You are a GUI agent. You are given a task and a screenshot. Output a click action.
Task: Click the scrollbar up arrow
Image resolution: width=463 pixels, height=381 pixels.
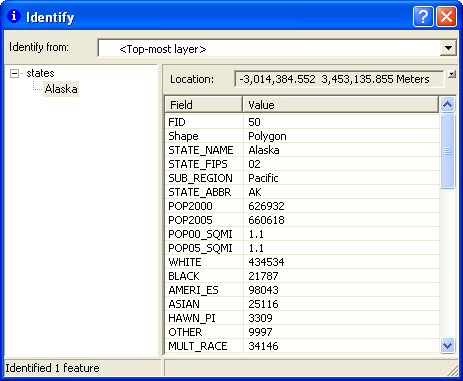(447, 105)
